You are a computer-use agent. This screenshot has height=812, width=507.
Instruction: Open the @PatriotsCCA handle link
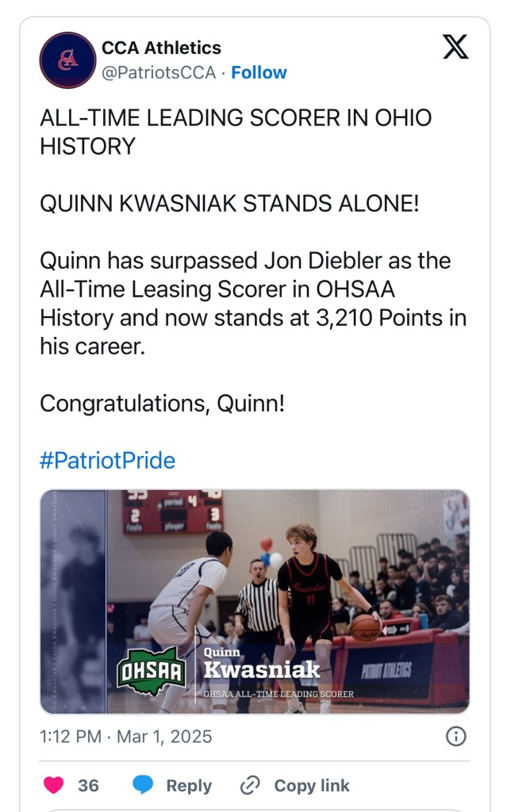(x=159, y=73)
